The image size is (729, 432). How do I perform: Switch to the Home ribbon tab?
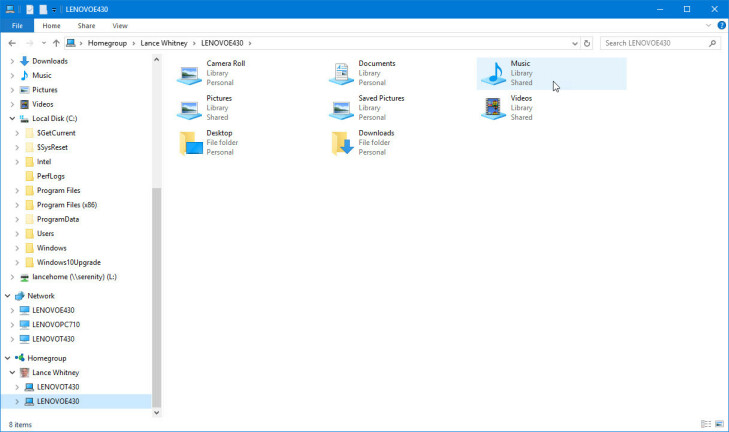pos(51,26)
